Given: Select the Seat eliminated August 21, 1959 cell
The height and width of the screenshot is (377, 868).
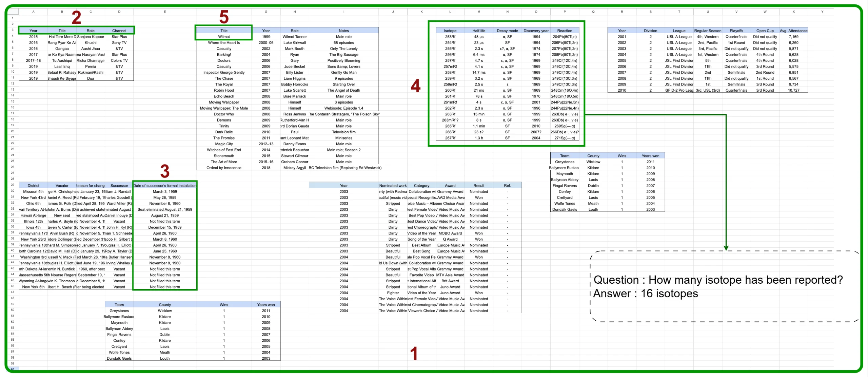Looking at the screenshot, I should click(165, 209).
